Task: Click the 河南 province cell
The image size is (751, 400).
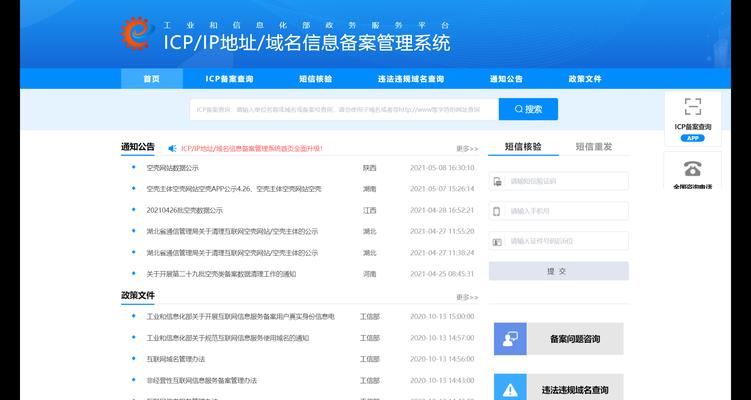Action: point(369,274)
